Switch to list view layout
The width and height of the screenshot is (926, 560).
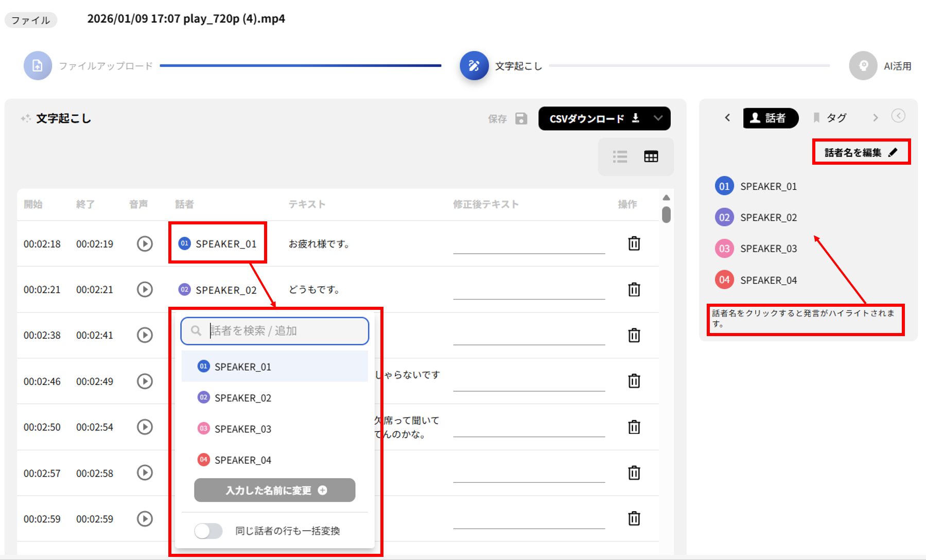620,156
